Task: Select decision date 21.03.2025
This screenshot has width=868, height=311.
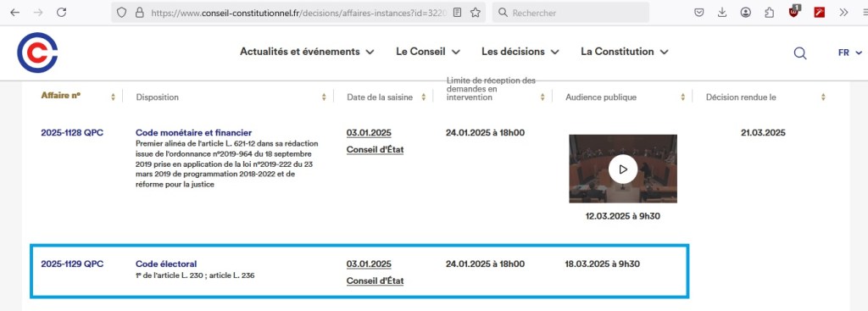Action: tap(763, 133)
